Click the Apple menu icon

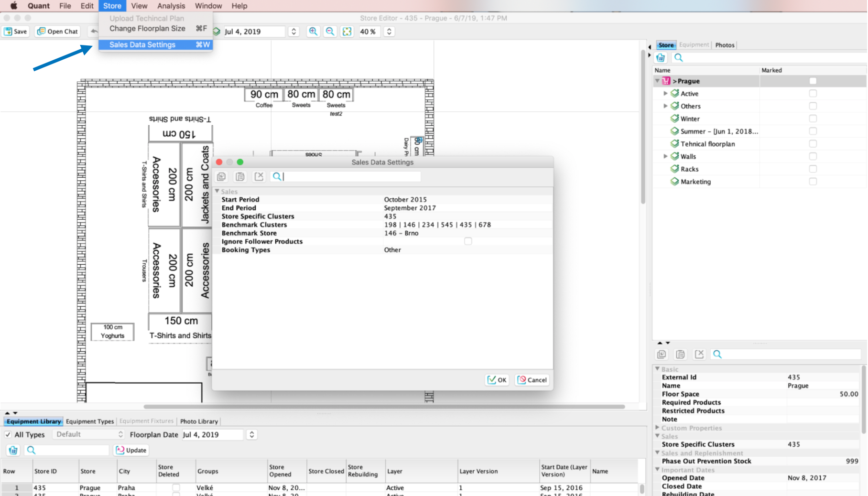click(x=13, y=6)
